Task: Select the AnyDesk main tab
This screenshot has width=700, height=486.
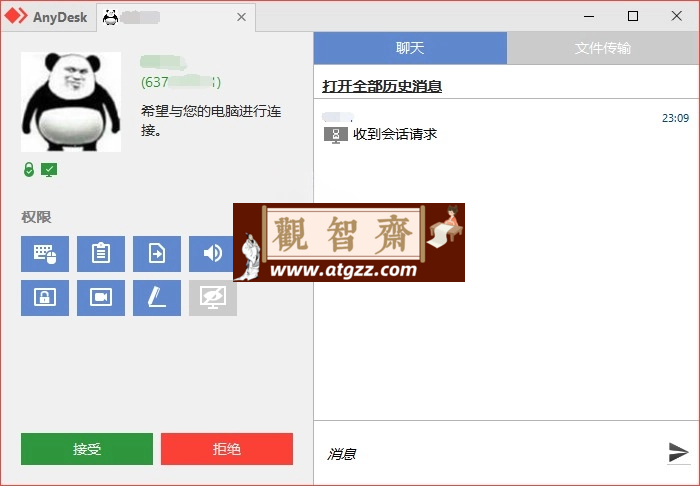Action: [x=47, y=17]
